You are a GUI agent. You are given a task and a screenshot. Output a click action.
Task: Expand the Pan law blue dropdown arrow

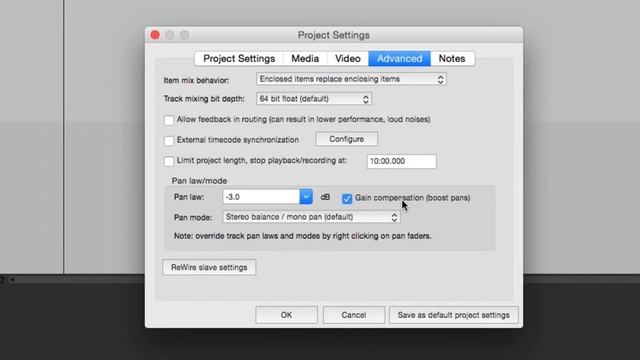306,197
